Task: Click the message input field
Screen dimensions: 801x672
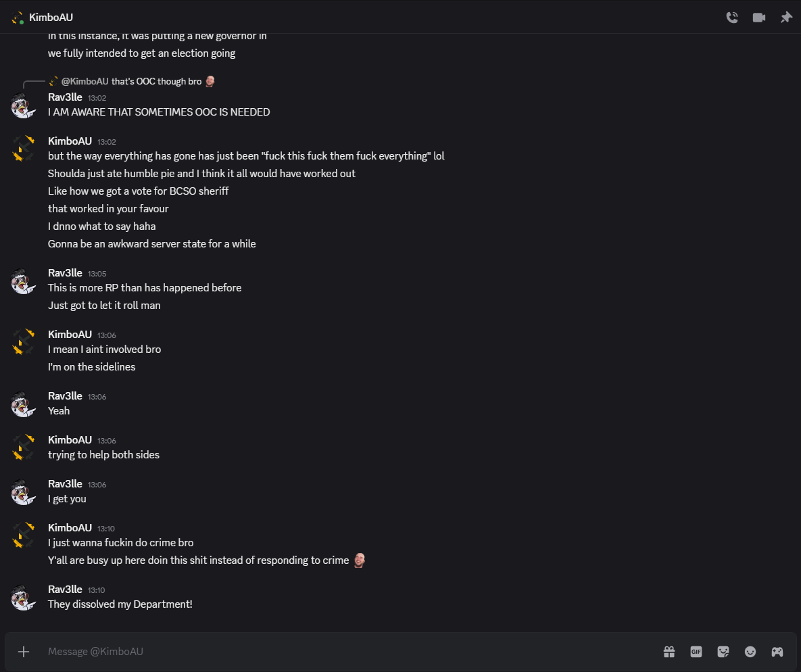Action: [338, 652]
